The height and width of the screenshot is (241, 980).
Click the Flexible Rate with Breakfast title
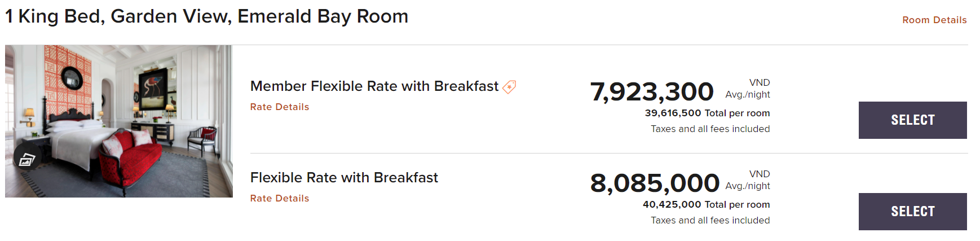(x=344, y=178)
